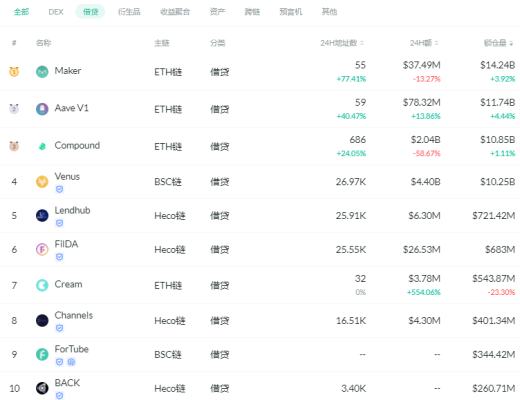Click the 借贷 category cell in Cream row
Viewport: 520px width, 400px height.
click(x=220, y=285)
